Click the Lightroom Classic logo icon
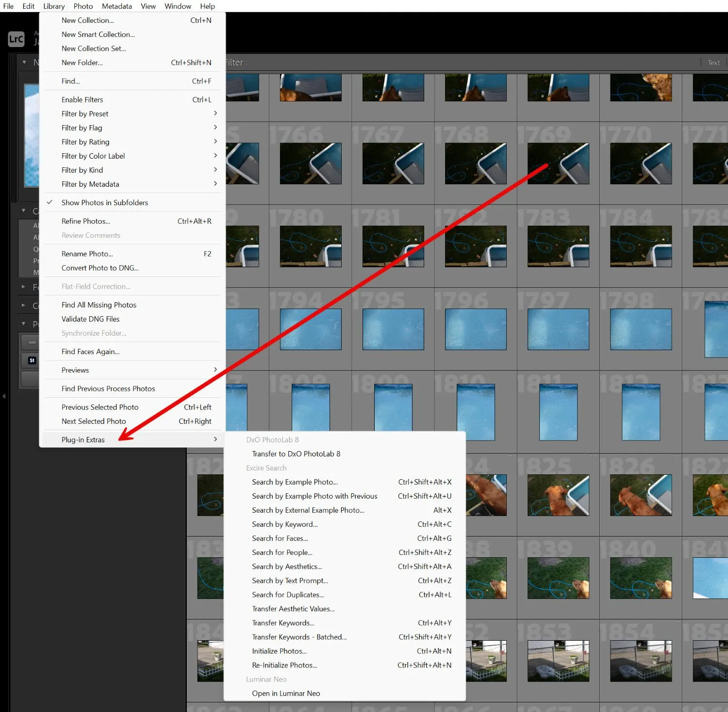The height and width of the screenshot is (712, 728). coord(16,39)
